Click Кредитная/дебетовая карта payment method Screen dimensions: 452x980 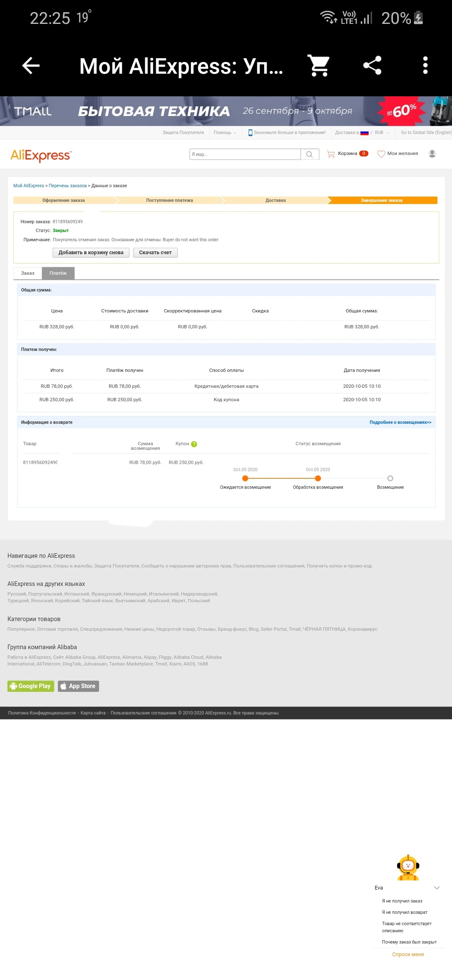click(x=226, y=386)
